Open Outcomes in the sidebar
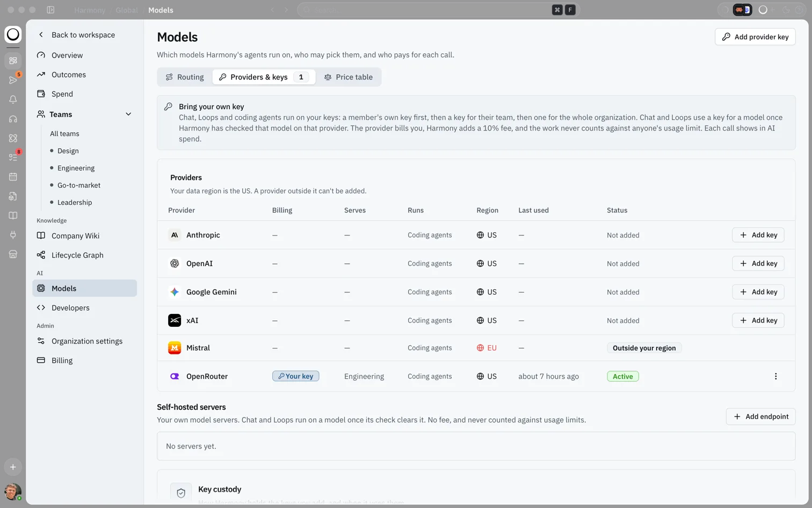 point(85,75)
